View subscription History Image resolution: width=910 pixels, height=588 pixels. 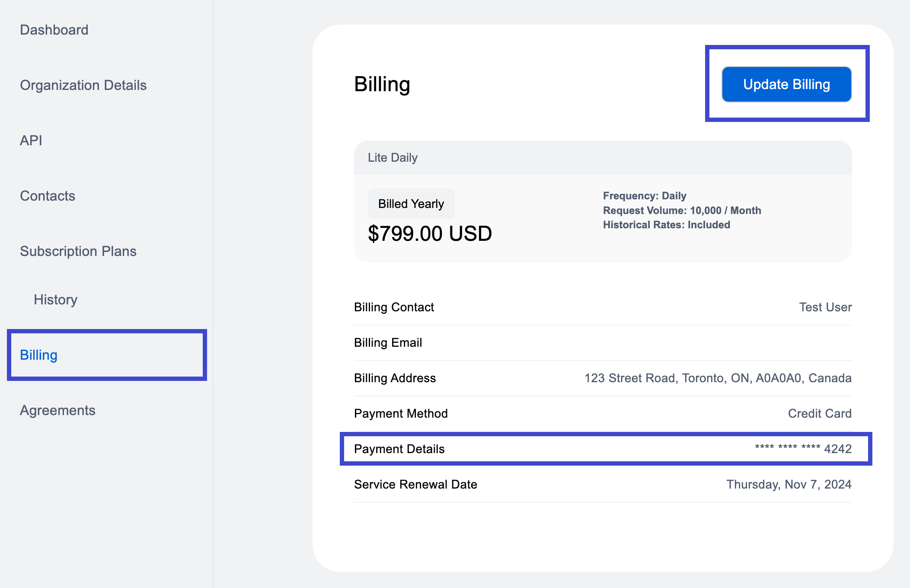55,299
